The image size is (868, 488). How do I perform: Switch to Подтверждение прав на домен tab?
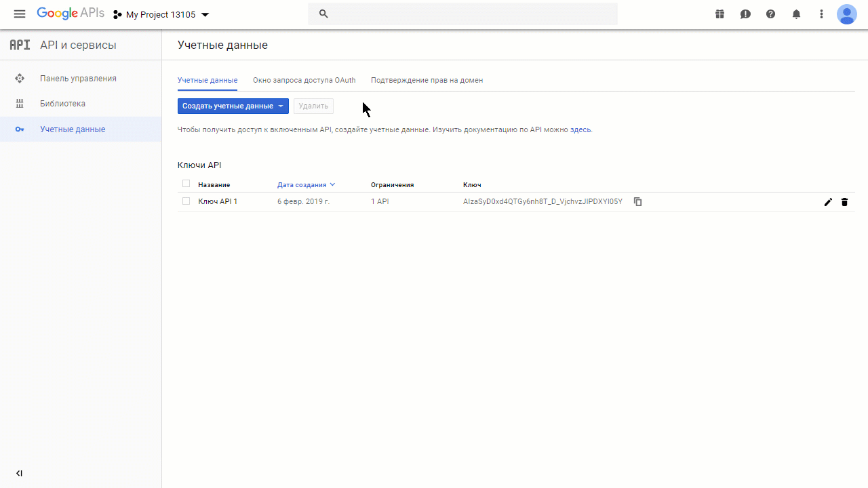point(427,80)
